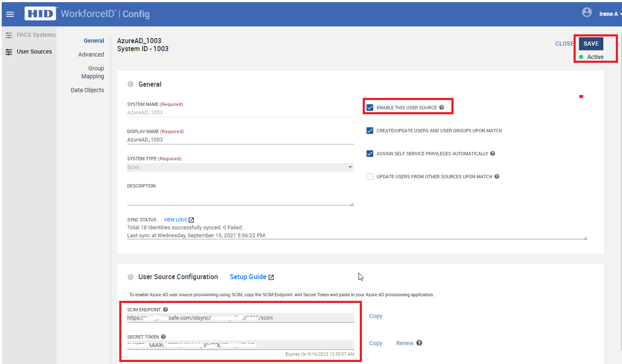Viewport: 622px width, 364px height.
Task: Click the Active status indicator
Action: (x=591, y=57)
